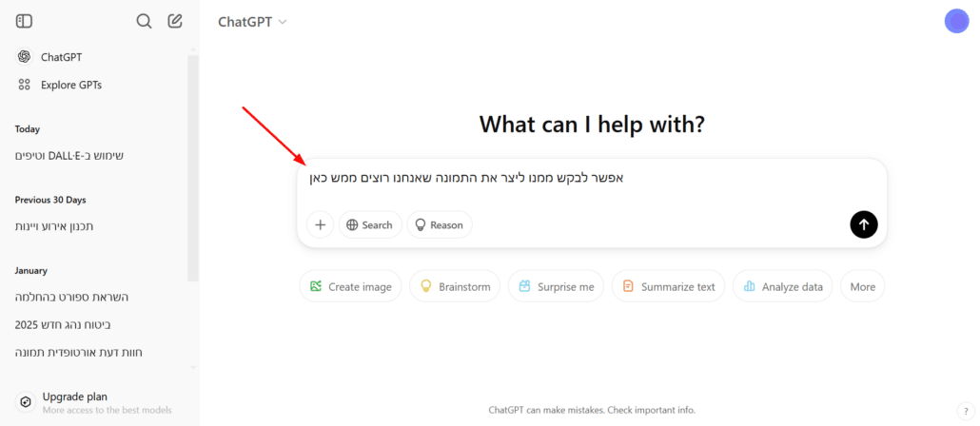Toggle the Search web option
This screenshot has height=426, width=980.
[370, 224]
